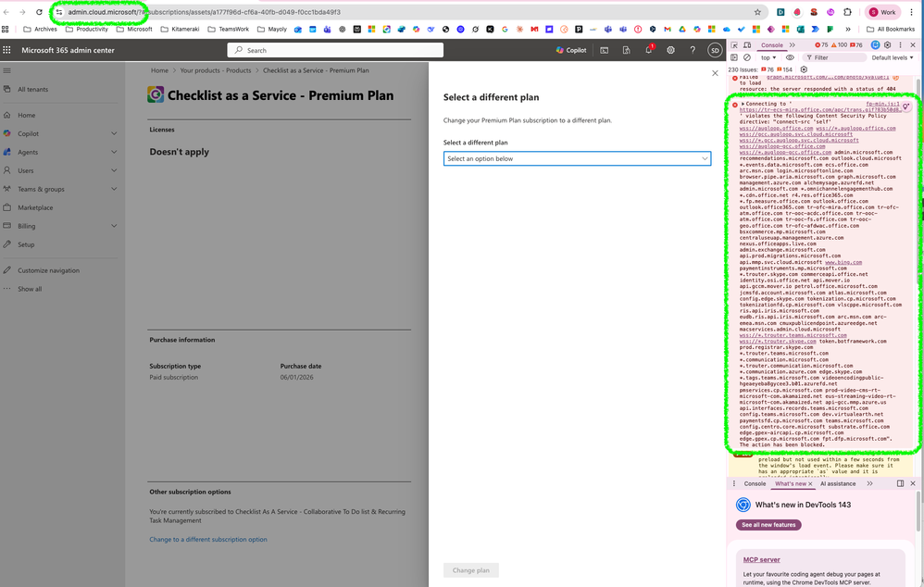
Task: Click the AI assistance blue DevTools button
Action: (x=875, y=44)
